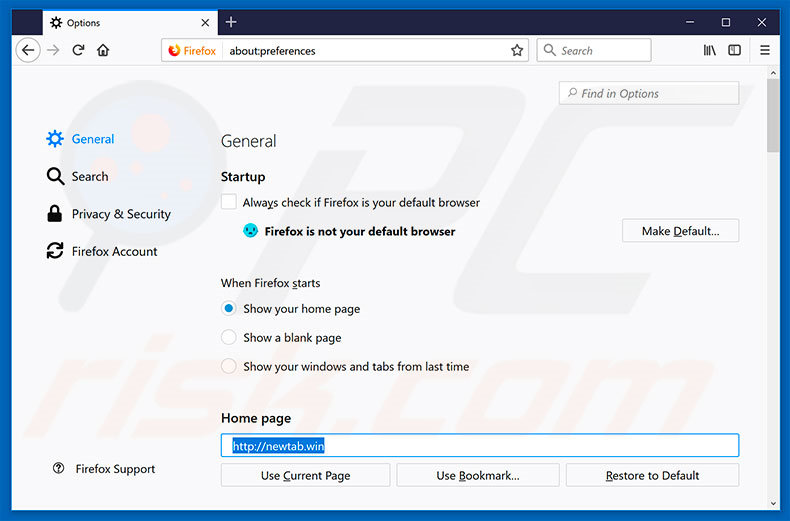Viewport: 790px width, 521px height.
Task: Toggle the sidebar view icon
Action: 735,50
